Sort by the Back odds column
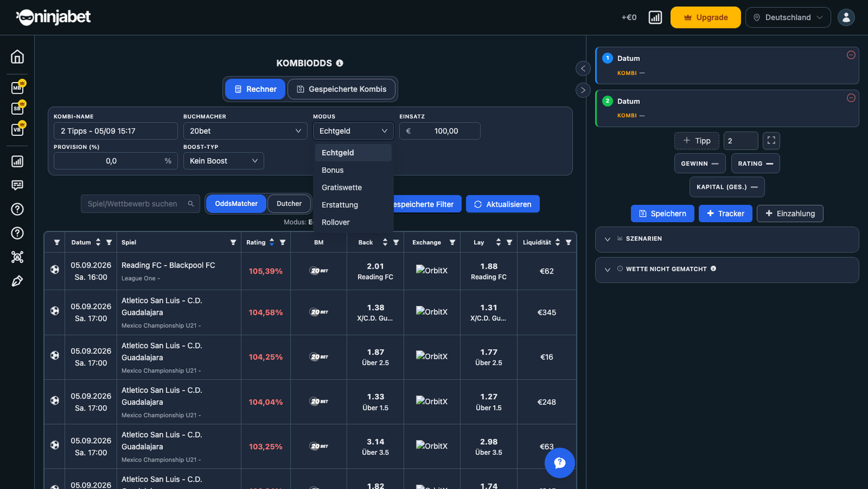This screenshot has width=868, height=489. (385, 243)
